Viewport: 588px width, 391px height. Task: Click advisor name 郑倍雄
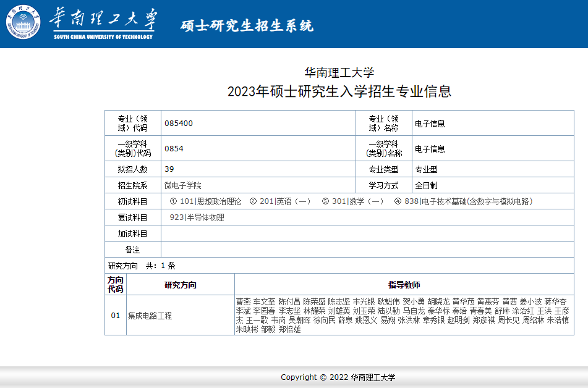(x=289, y=330)
